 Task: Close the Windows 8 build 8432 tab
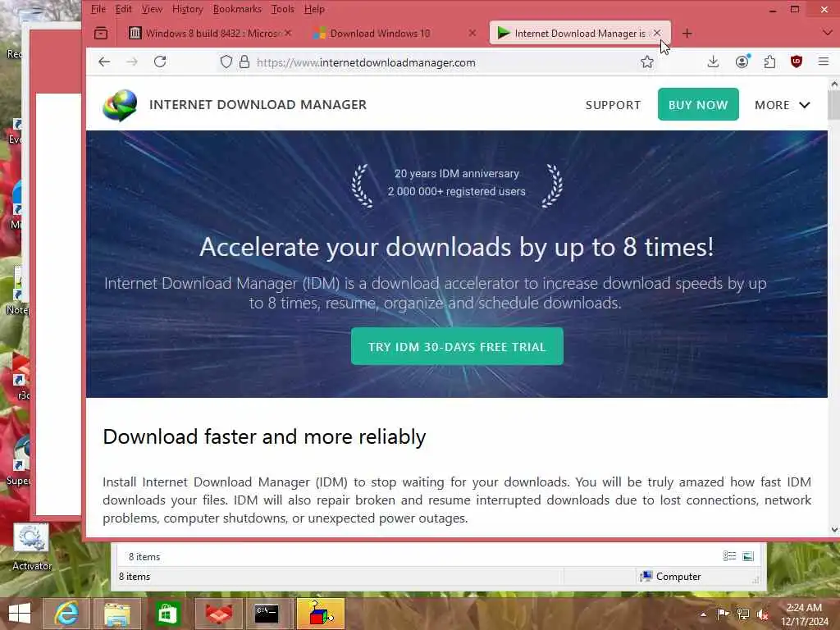(x=288, y=33)
